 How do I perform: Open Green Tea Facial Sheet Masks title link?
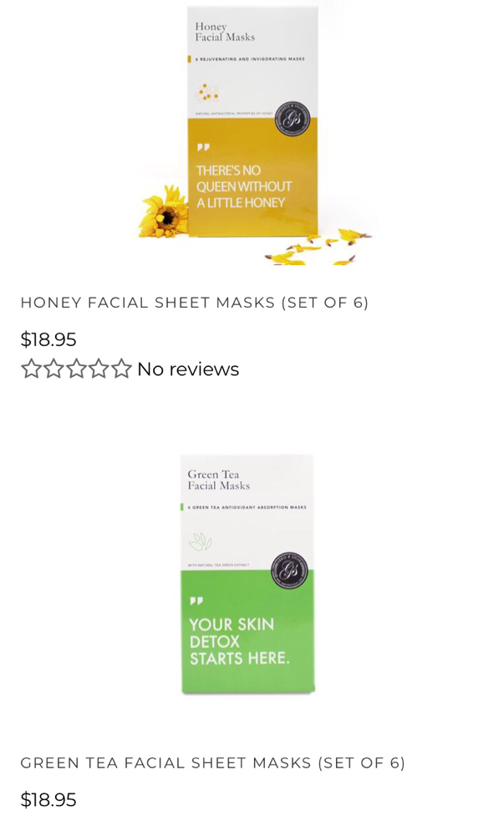(212, 763)
